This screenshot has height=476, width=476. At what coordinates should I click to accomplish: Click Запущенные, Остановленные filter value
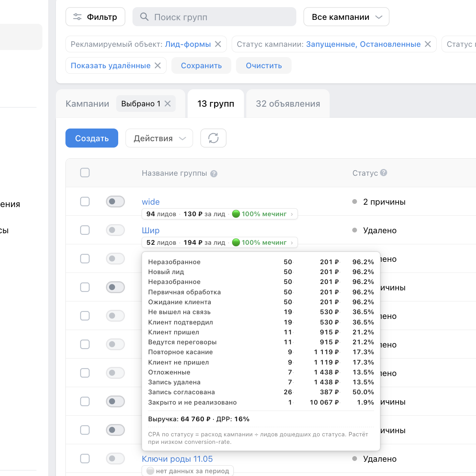click(363, 44)
